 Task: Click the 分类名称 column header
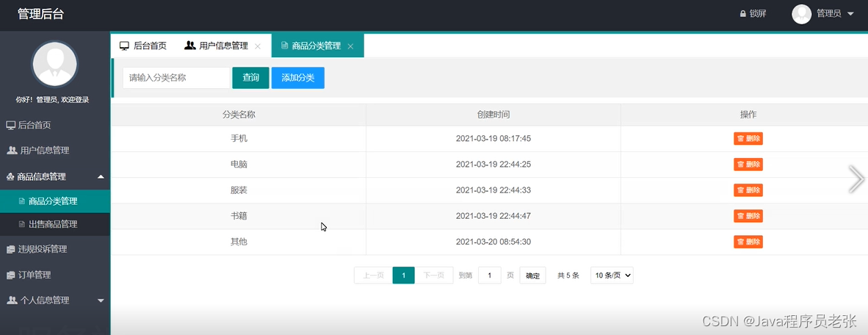[x=239, y=115]
